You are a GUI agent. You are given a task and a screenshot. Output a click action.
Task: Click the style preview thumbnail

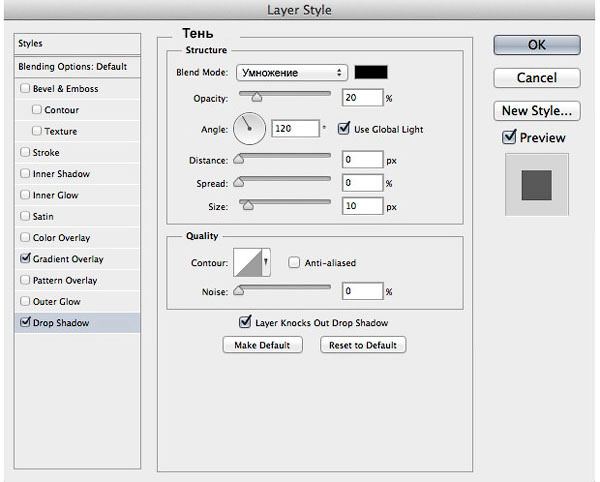536,185
